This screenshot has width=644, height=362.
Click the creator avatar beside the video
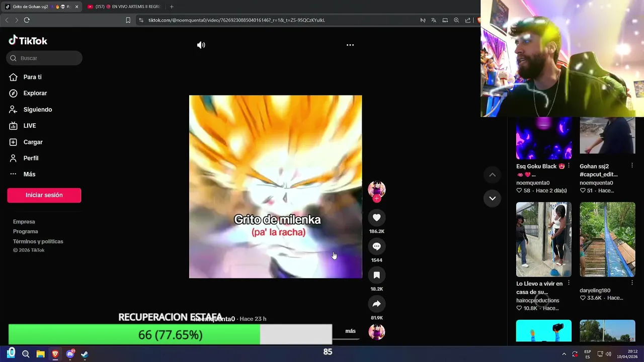tap(376, 190)
